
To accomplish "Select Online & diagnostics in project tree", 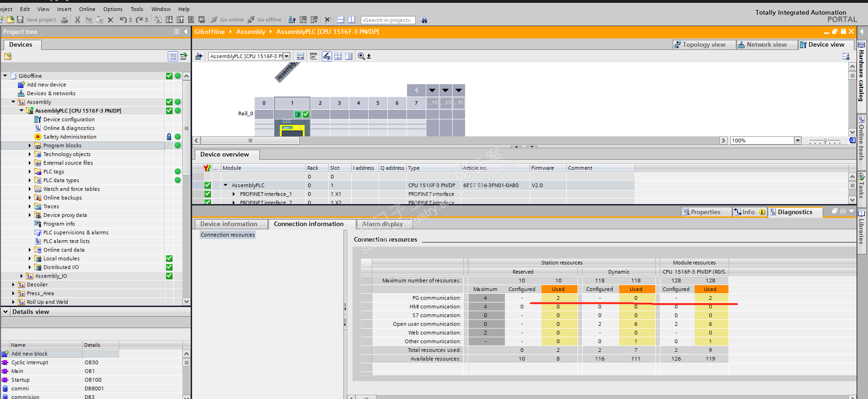I will coord(69,128).
